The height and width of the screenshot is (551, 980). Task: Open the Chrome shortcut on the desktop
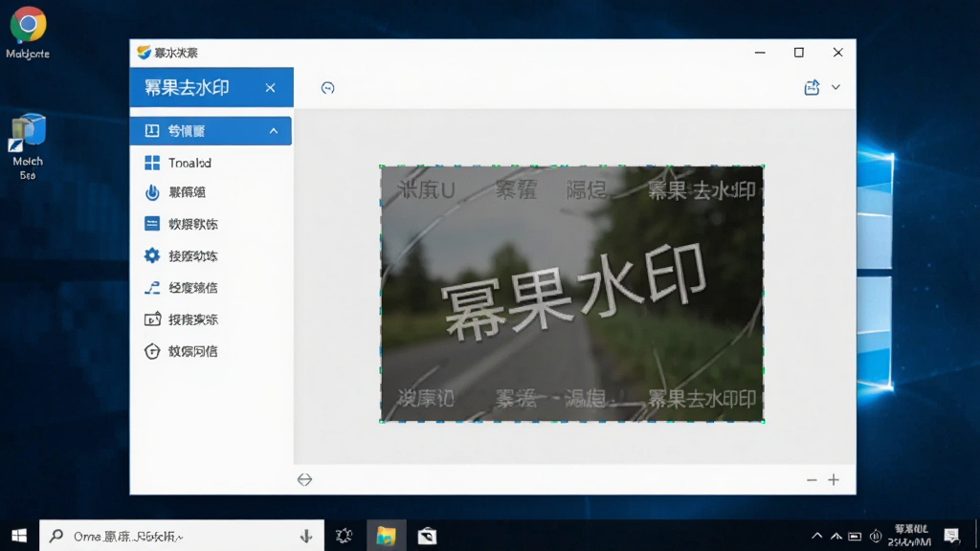click(x=28, y=33)
